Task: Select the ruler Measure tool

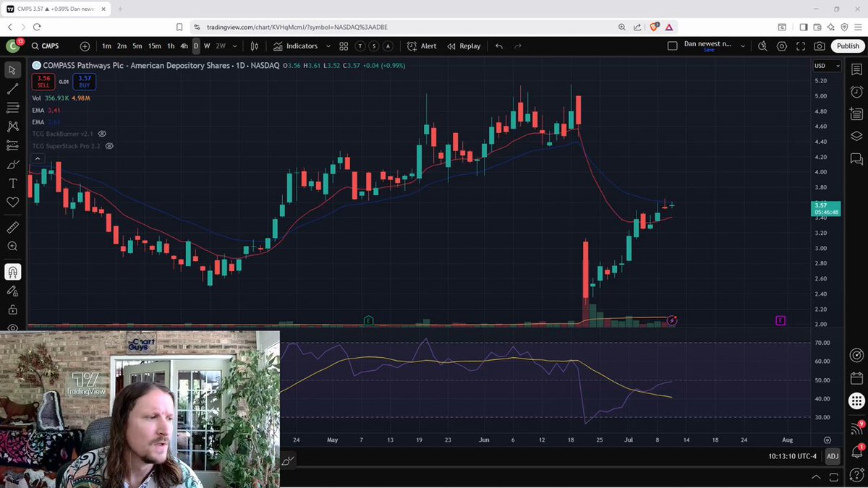Action: click(12, 227)
